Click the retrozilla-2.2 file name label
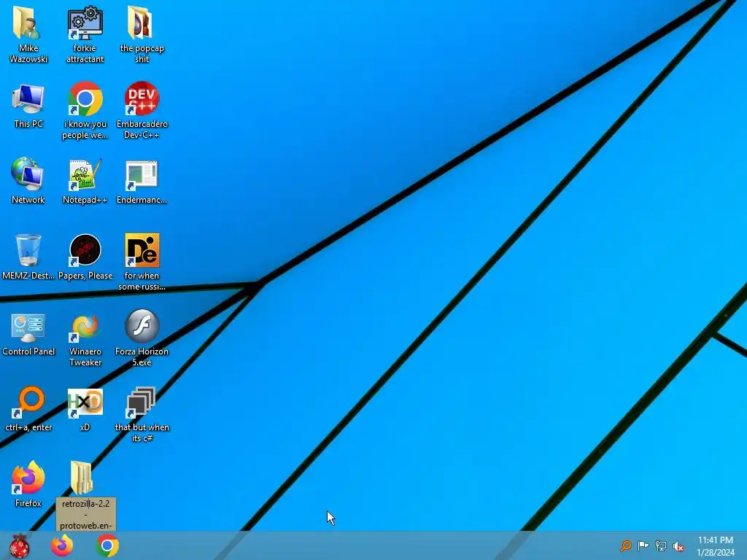This screenshot has width=747, height=560. click(86, 514)
